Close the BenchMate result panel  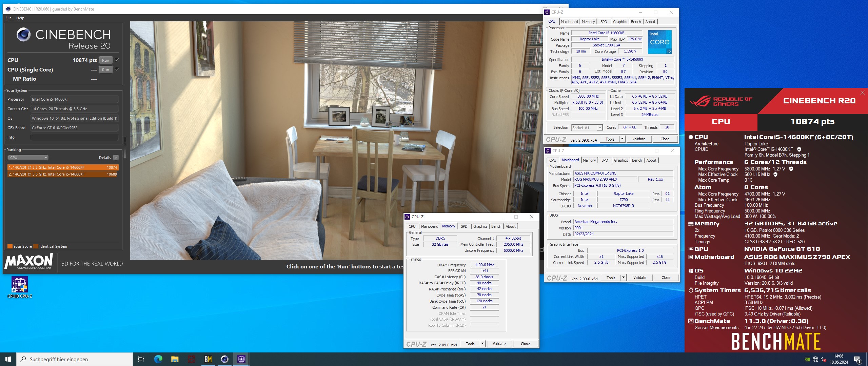pyautogui.click(x=863, y=93)
